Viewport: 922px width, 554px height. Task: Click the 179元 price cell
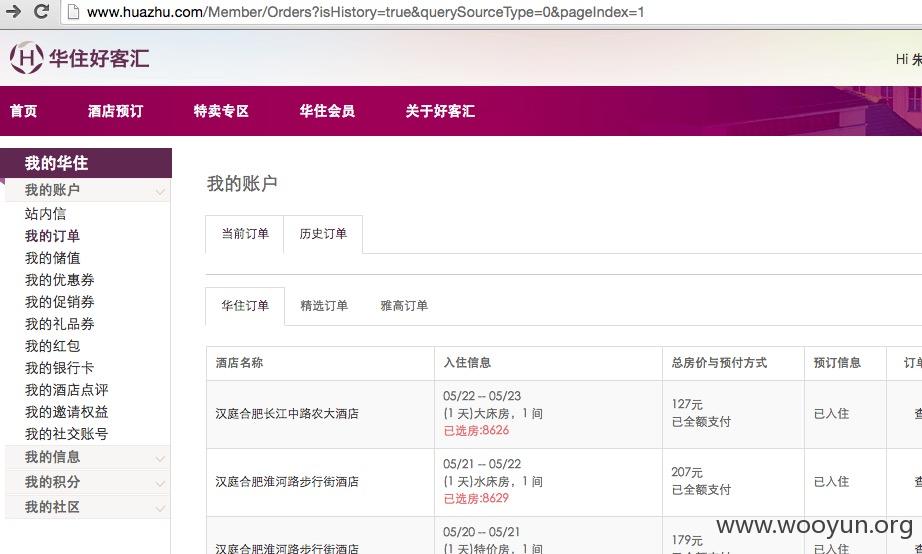(687, 540)
